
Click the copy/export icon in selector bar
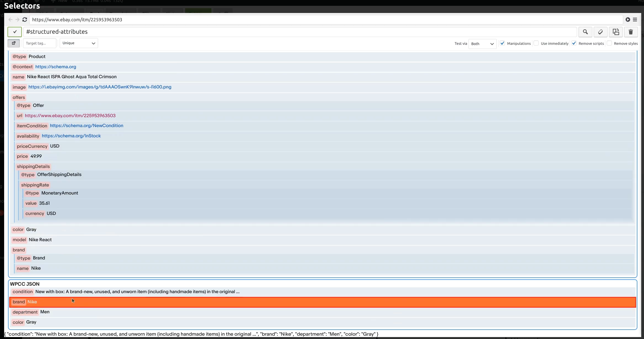coord(616,31)
